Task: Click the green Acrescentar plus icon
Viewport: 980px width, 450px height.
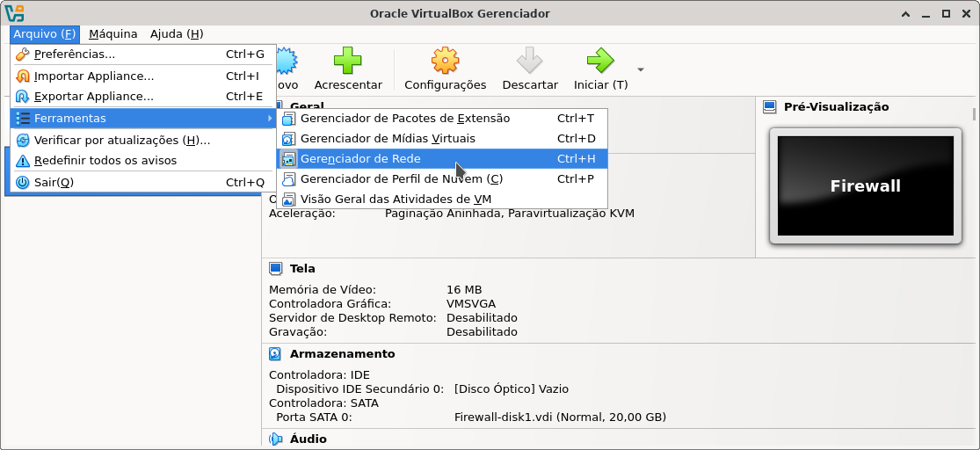Action: tap(347, 61)
